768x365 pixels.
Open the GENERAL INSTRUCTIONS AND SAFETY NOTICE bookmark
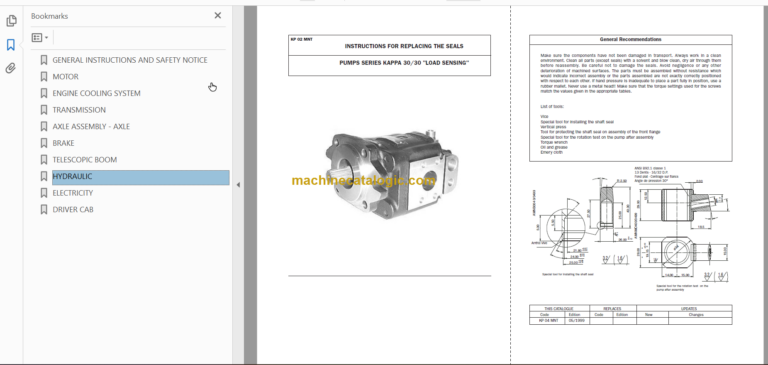130,60
